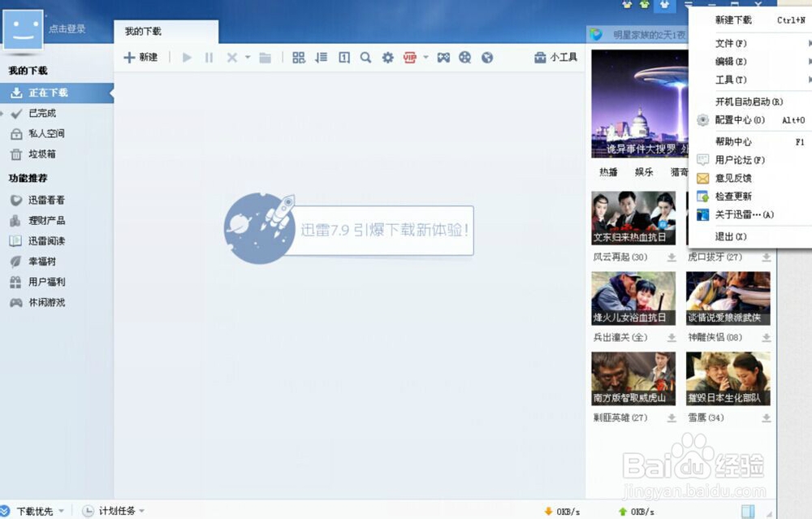Screen dimensions: 812x519
Task: Open 用户论坛(F) from the menu
Action: [751, 159]
